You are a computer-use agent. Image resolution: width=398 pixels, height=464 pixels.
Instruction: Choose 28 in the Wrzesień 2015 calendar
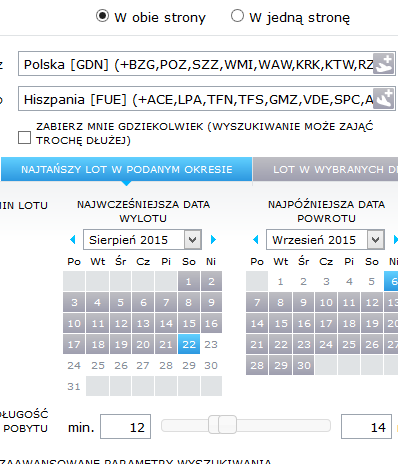pyautogui.click(x=257, y=365)
